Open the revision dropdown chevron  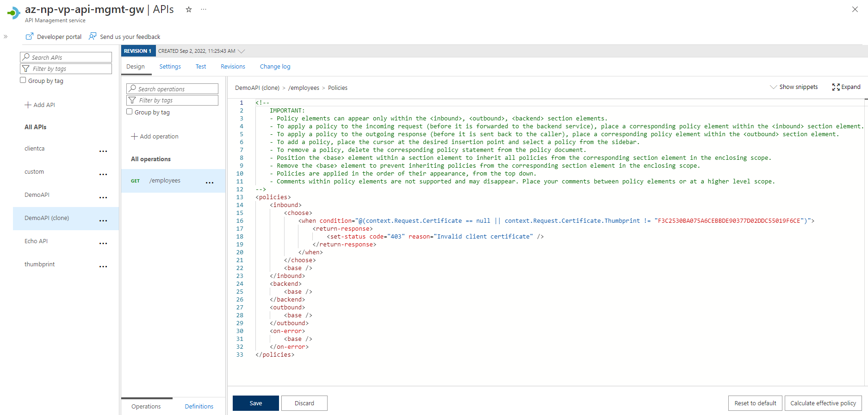pos(241,51)
